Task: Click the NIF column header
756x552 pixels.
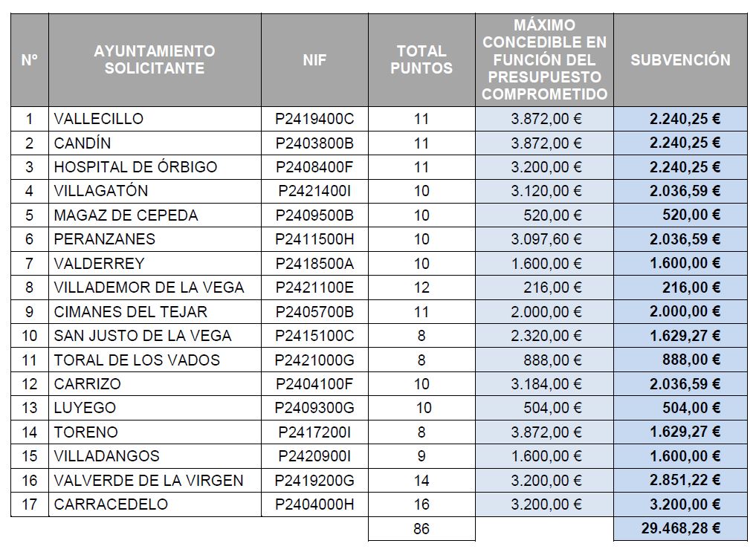Action: [315, 59]
